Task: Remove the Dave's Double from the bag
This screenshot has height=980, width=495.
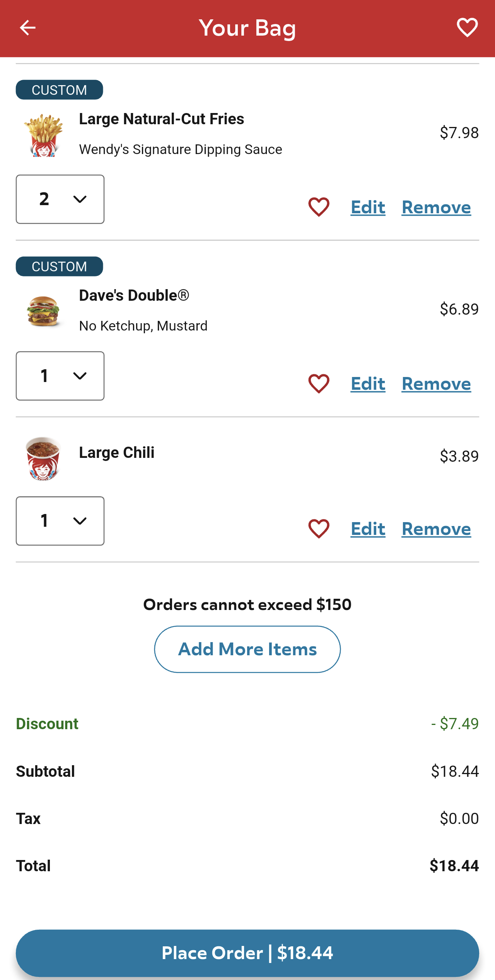Action: click(436, 384)
